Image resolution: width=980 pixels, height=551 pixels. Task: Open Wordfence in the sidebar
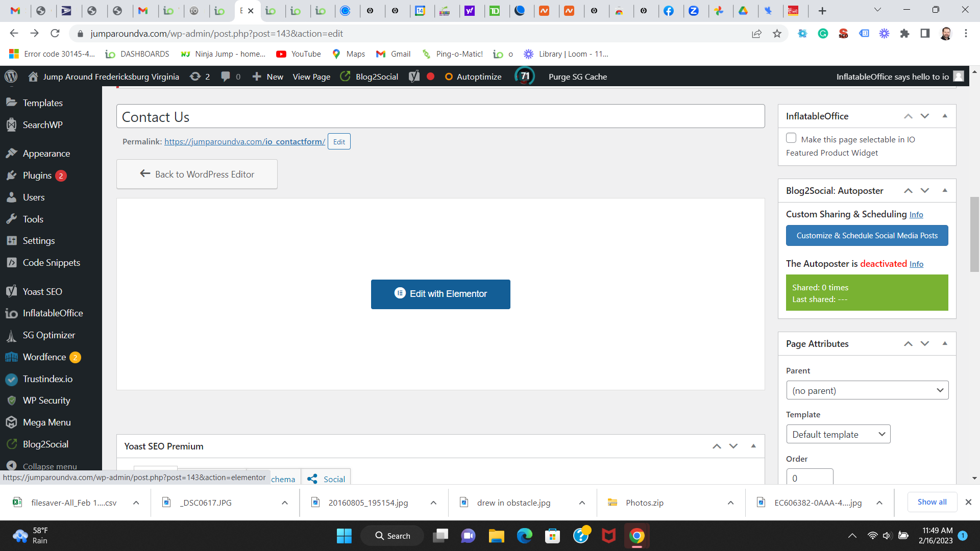click(44, 357)
